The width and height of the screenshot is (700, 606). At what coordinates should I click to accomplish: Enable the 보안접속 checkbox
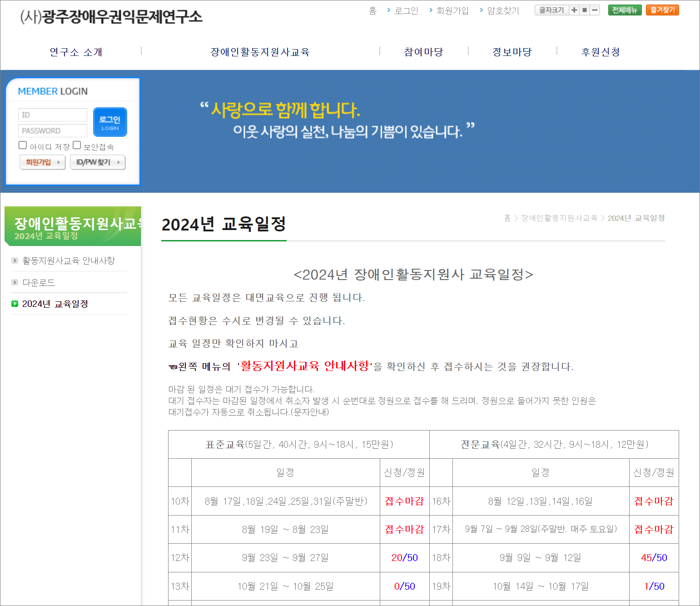77,145
